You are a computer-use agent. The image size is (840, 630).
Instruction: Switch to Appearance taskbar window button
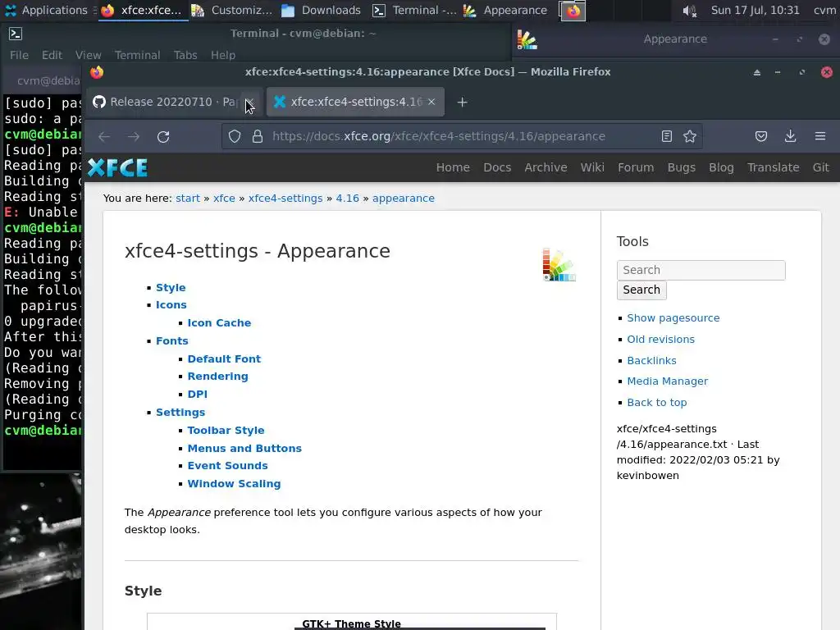tap(505, 10)
